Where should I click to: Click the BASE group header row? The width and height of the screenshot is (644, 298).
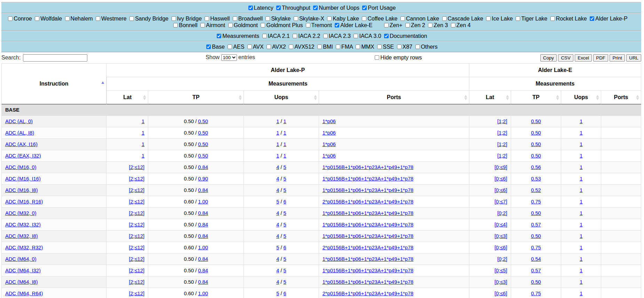pos(321,110)
